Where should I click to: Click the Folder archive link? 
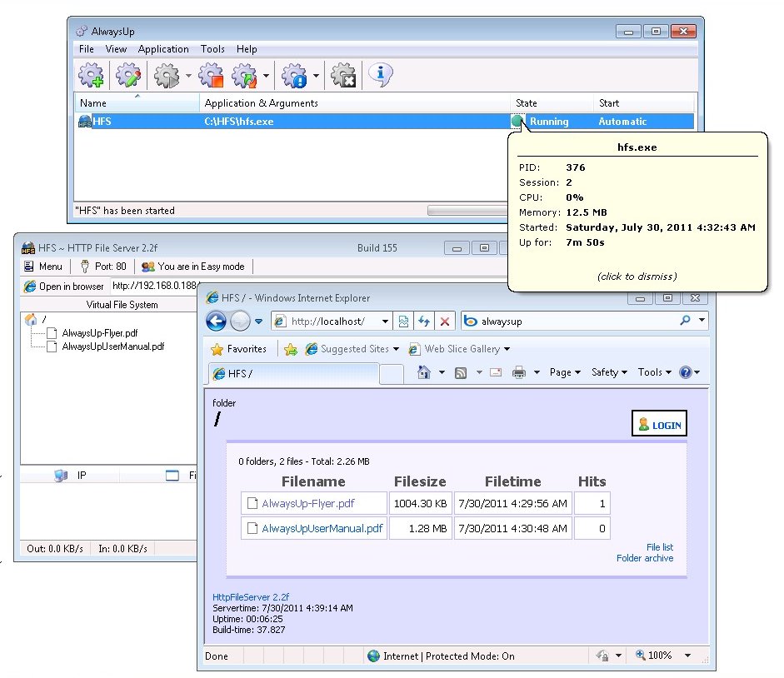[x=645, y=558]
